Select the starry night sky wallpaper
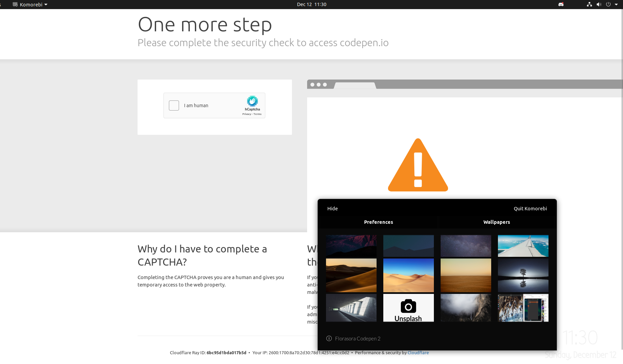 click(466, 246)
